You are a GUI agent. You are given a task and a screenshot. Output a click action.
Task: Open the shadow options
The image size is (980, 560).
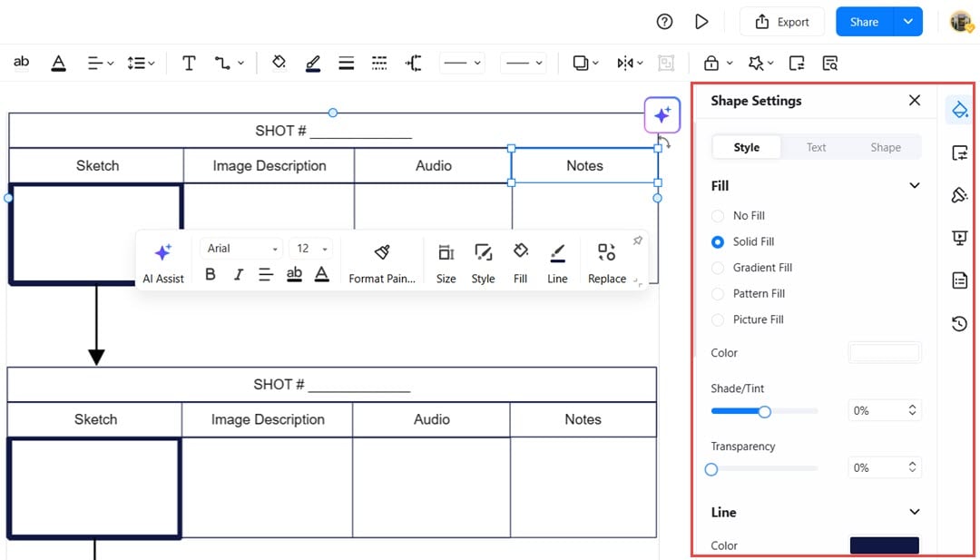585,64
